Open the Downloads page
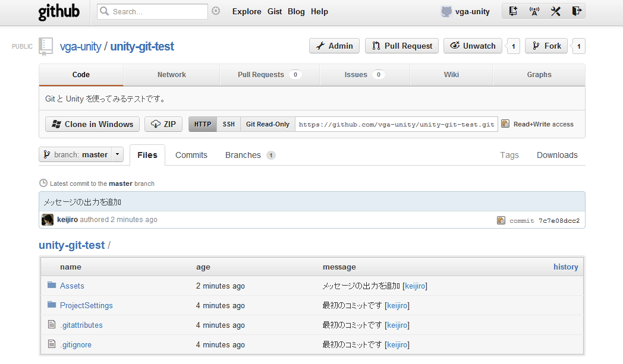 tap(557, 155)
